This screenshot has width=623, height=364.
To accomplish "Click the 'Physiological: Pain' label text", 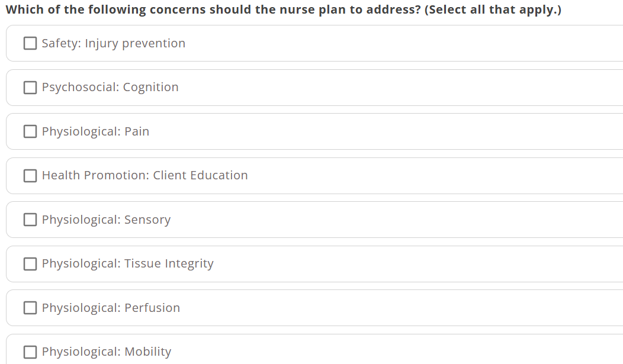I will coord(95,131).
